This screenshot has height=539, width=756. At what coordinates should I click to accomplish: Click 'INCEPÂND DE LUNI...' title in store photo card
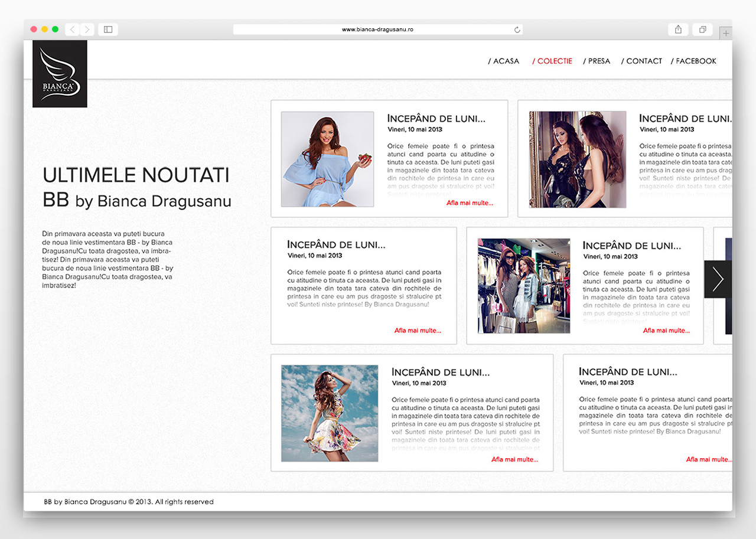[632, 246]
